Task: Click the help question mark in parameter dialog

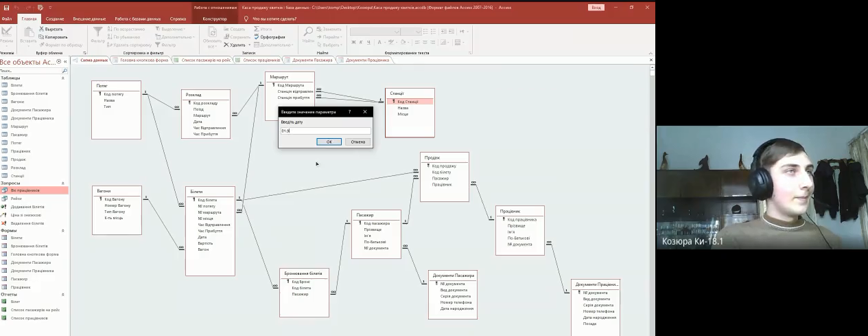Action: pos(349,111)
